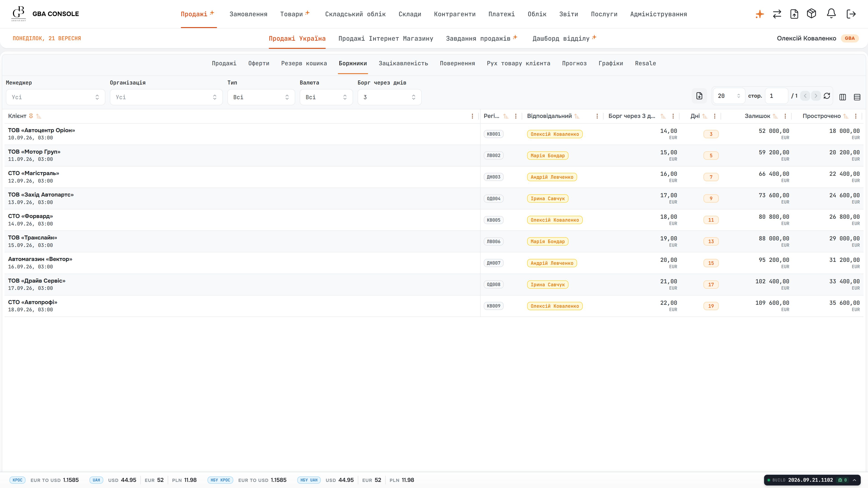
Task: Click Марія Бондар tag in Мотор Груп row
Action: (547, 156)
